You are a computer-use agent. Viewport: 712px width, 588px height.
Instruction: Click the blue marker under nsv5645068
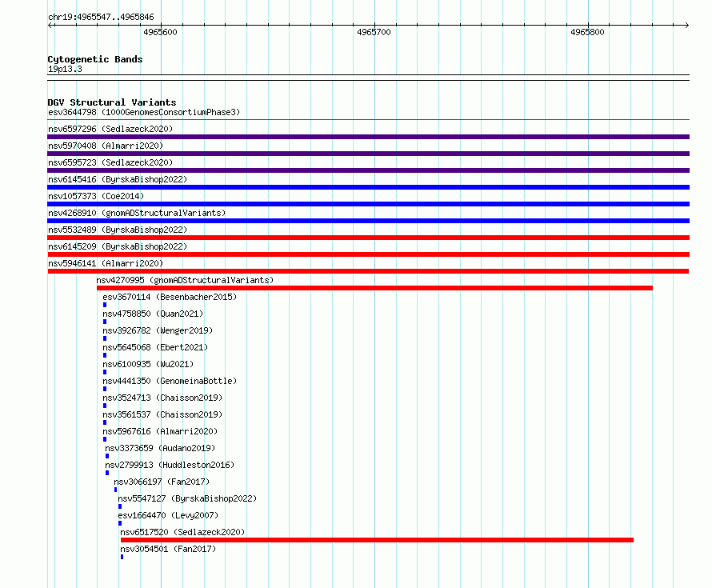tap(105, 355)
